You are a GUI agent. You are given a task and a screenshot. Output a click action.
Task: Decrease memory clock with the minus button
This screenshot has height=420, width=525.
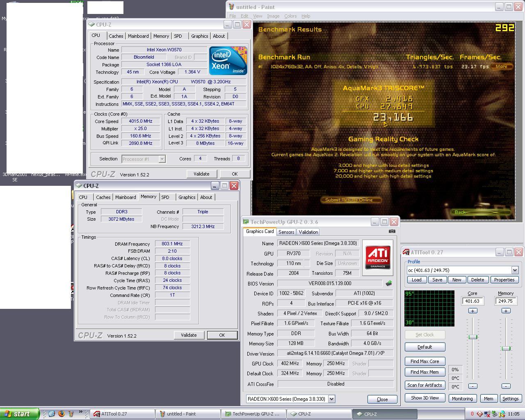(506, 386)
